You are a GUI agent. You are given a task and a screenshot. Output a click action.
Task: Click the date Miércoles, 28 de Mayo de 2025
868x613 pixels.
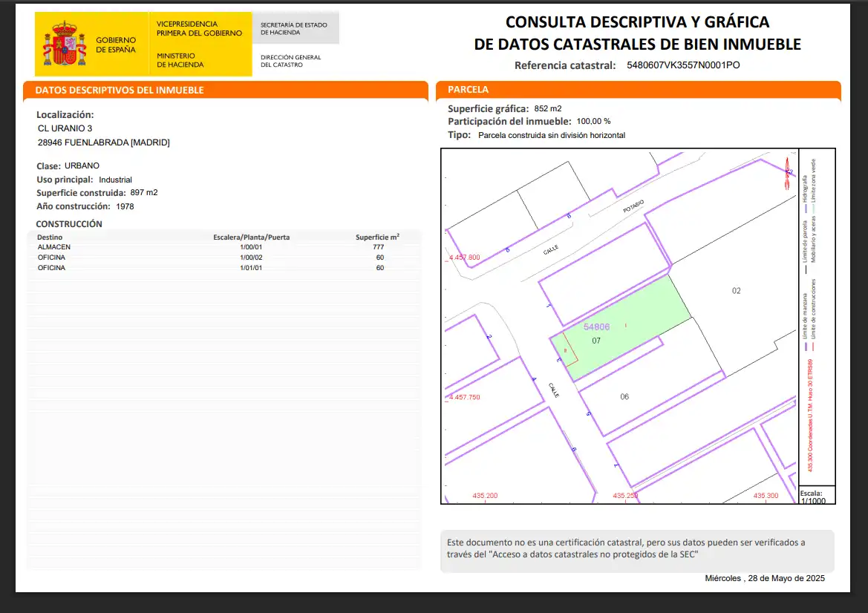click(x=765, y=578)
